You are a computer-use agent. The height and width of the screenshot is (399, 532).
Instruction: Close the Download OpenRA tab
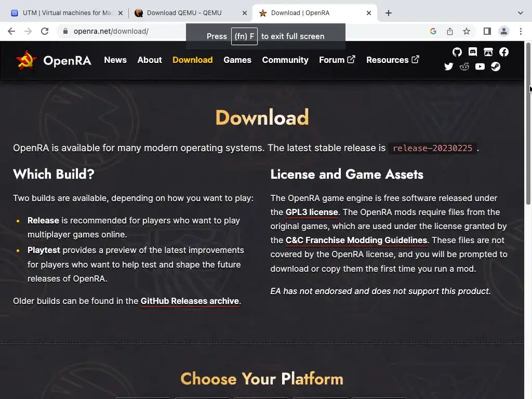coord(369,13)
